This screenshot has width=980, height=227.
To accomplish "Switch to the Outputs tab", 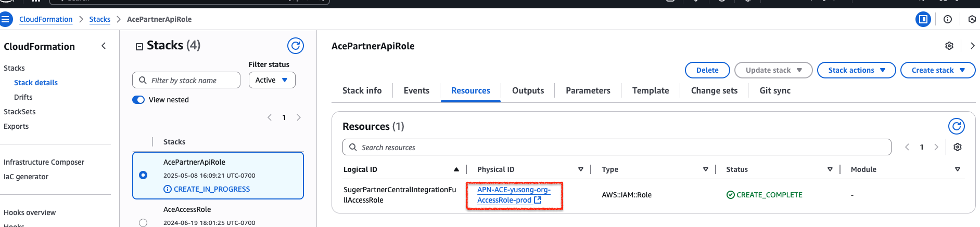I will point(528,90).
